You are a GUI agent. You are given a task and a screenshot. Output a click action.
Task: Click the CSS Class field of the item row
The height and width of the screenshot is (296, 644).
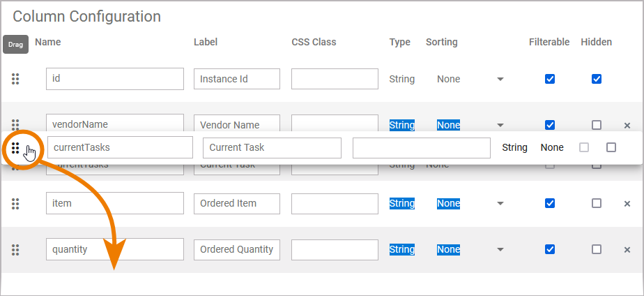[x=335, y=203]
